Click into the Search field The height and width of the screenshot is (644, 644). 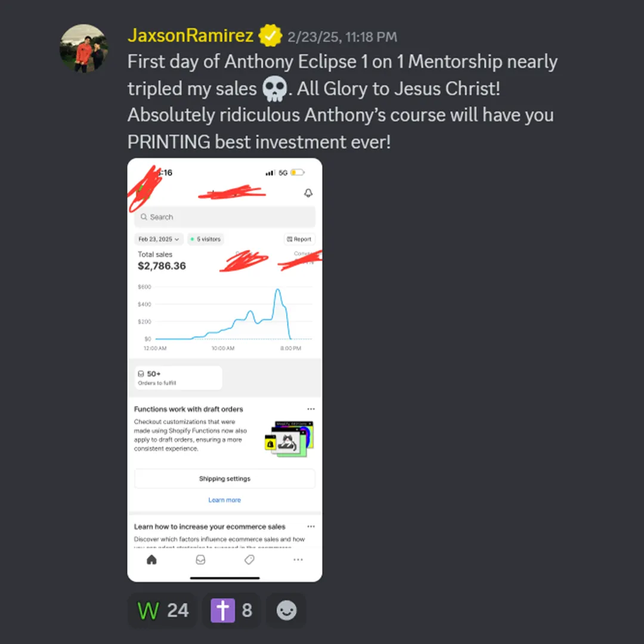coord(225,217)
